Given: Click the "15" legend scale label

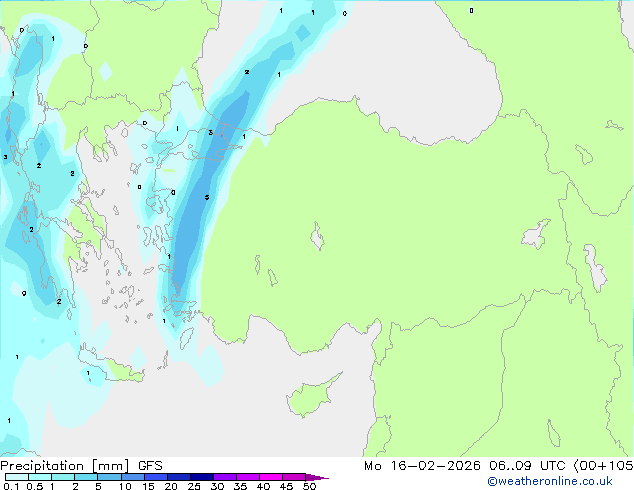Looking at the screenshot, I should [148, 486].
